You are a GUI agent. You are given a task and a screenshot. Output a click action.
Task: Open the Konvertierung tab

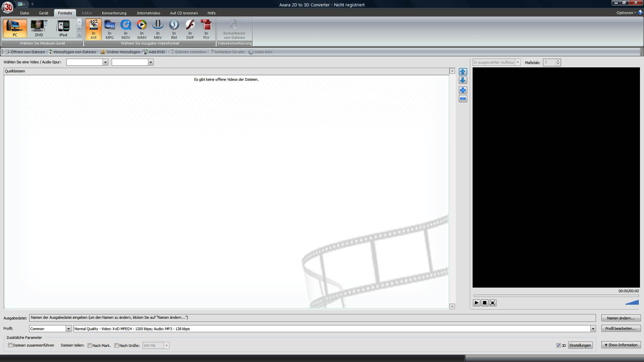coord(114,13)
